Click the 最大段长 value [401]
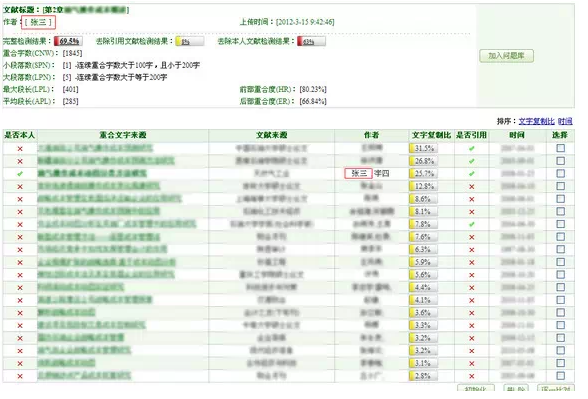588x399 pixels. [70, 89]
